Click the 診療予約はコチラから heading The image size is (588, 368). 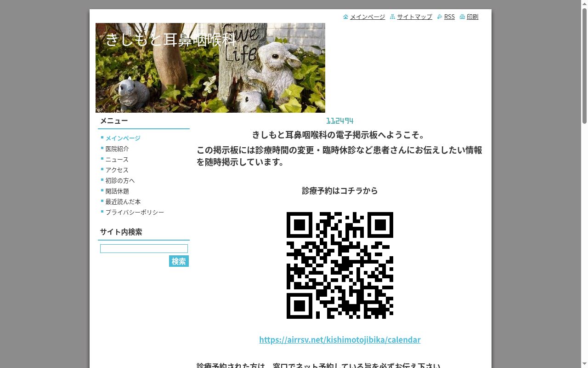[340, 190]
